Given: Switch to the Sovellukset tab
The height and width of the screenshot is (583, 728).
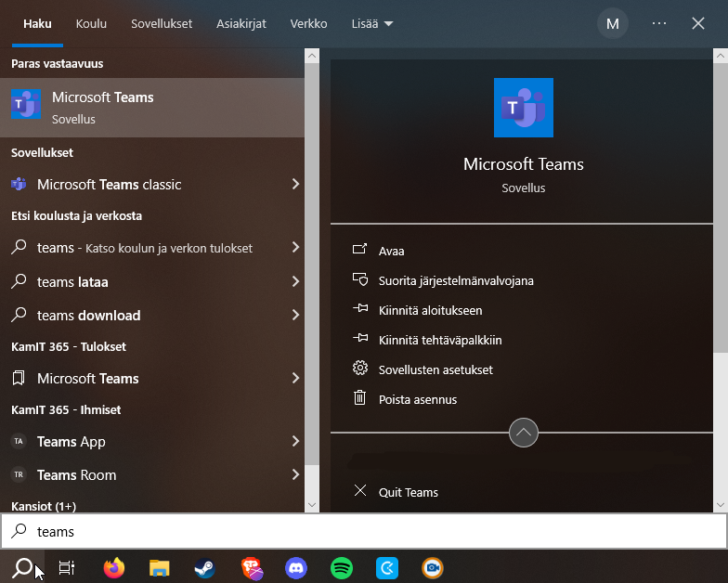Looking at the screenshot, I should click(x=162, y=24).
